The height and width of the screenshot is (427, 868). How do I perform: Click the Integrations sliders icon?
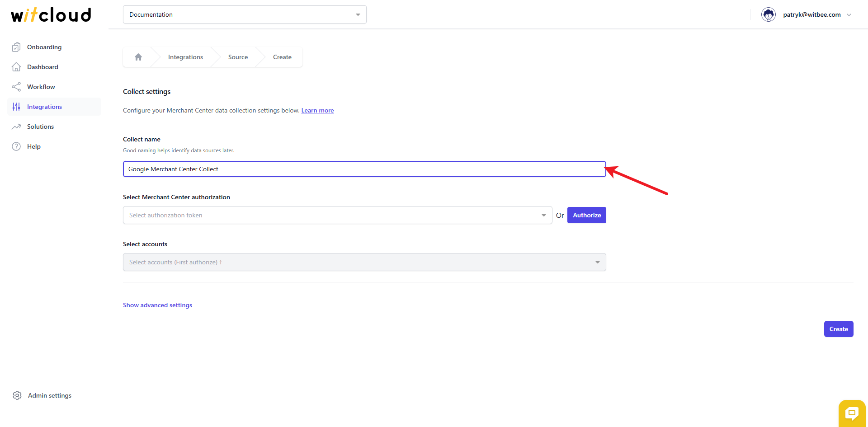(16, 107)
